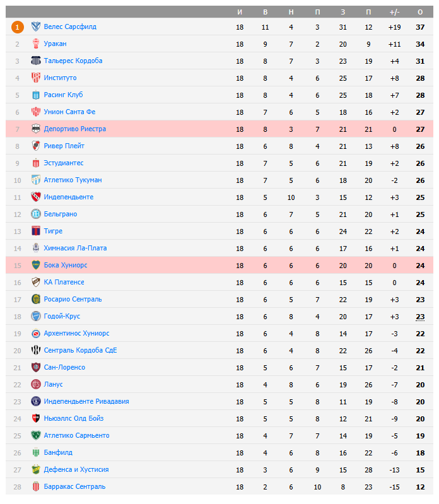Click the Банфилд green striped logo
Screen dimensions: 439x504
(x=36, y=452)
